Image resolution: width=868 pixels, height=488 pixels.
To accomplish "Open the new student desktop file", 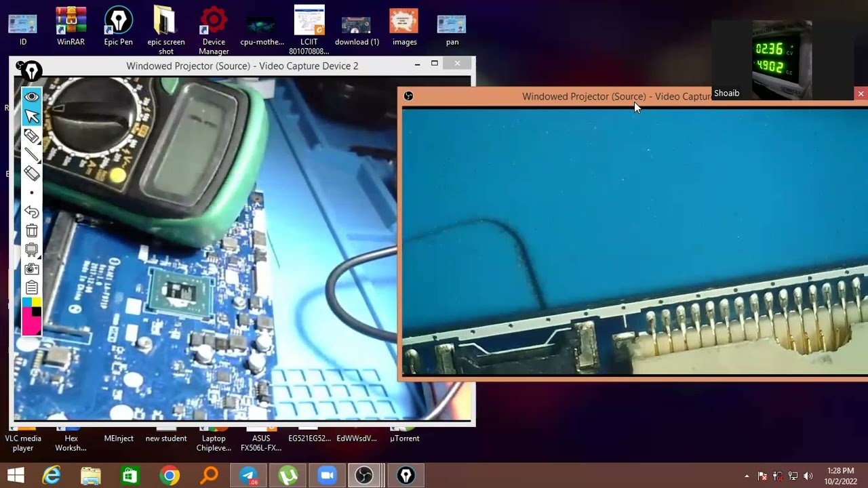I will pos(166,436).
